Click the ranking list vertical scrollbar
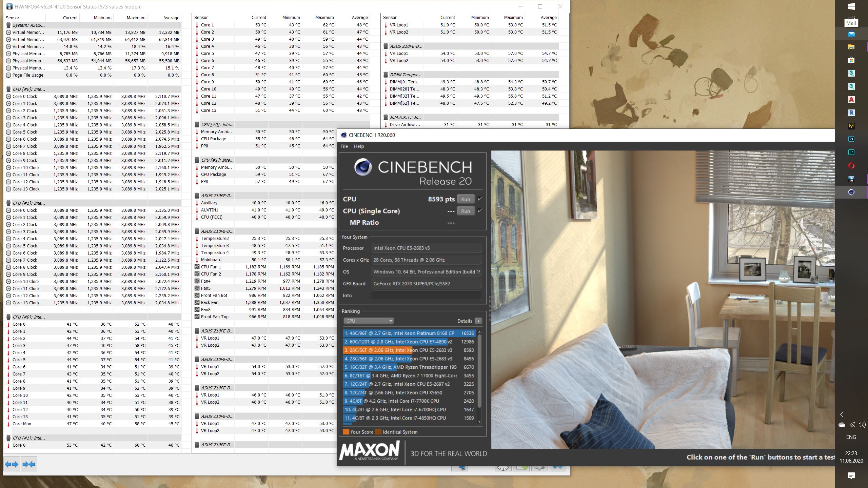 pos(479,370)
